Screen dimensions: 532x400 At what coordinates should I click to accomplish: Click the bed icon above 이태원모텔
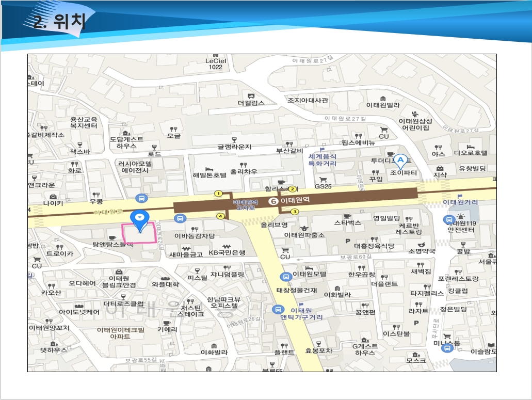click(x=309, y=268)
